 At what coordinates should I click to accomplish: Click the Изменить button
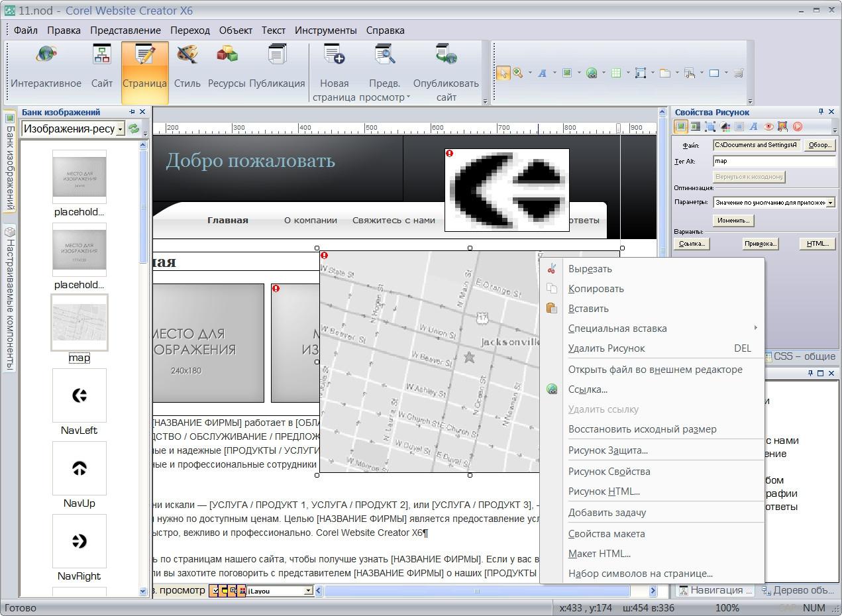[x=733, y=221]
